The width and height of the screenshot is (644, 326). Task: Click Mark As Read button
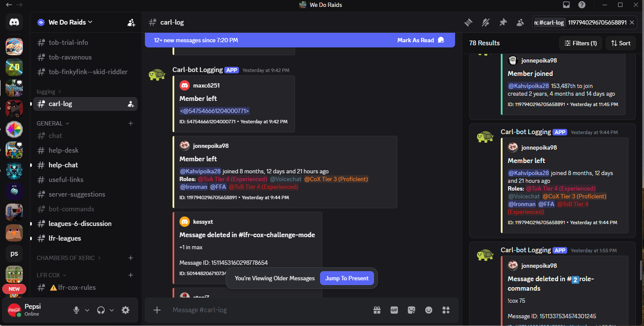click(421, 40)
